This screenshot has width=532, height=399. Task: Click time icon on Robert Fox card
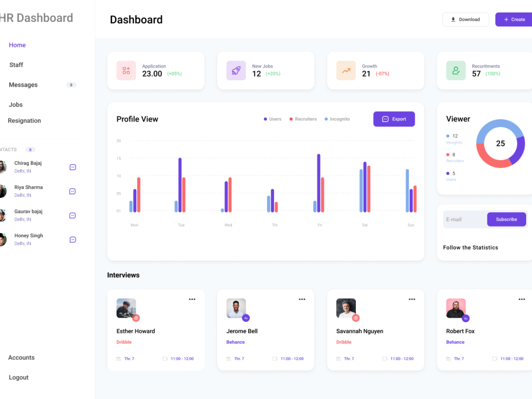click(495, 359)
